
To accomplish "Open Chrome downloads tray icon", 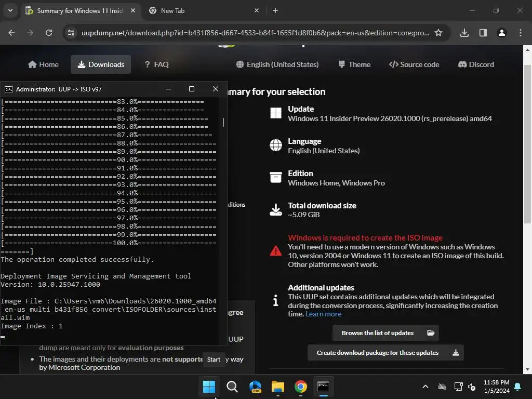I will (464, 33).
